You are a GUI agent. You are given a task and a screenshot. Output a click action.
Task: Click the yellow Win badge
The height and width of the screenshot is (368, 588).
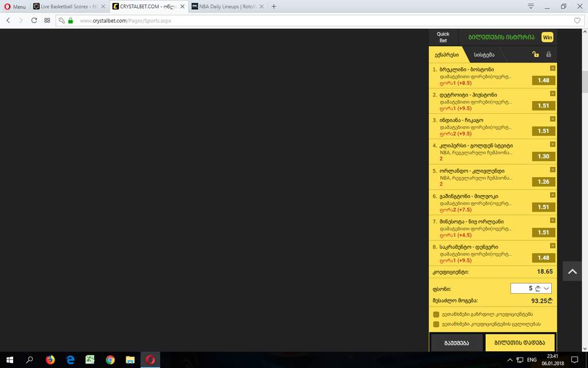(x=547, y=37)
